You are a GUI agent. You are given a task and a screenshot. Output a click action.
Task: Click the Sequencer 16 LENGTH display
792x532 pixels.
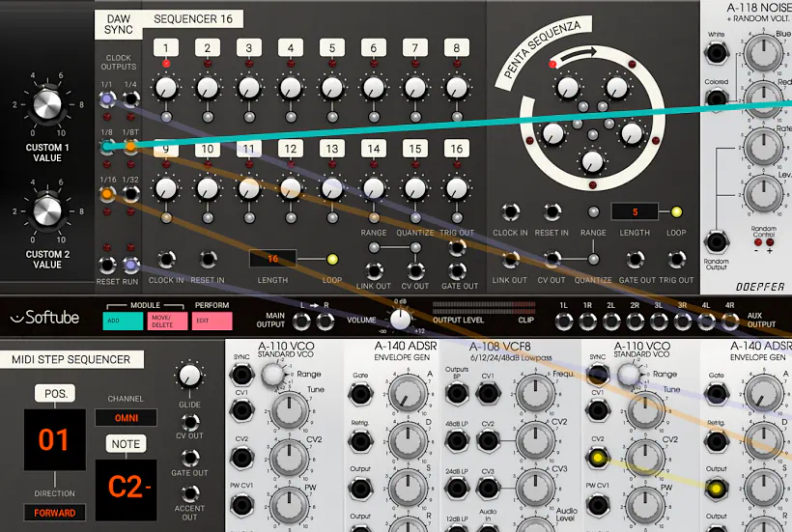(272, 259)
